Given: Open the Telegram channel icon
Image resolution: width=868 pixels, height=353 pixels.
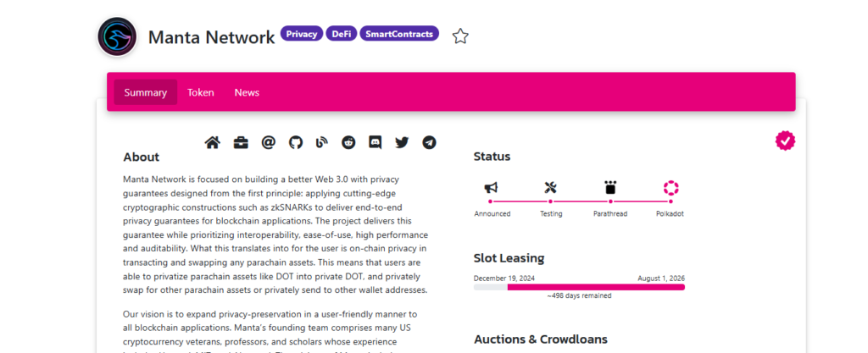Looking at the screenshot, I should (429, 142).
